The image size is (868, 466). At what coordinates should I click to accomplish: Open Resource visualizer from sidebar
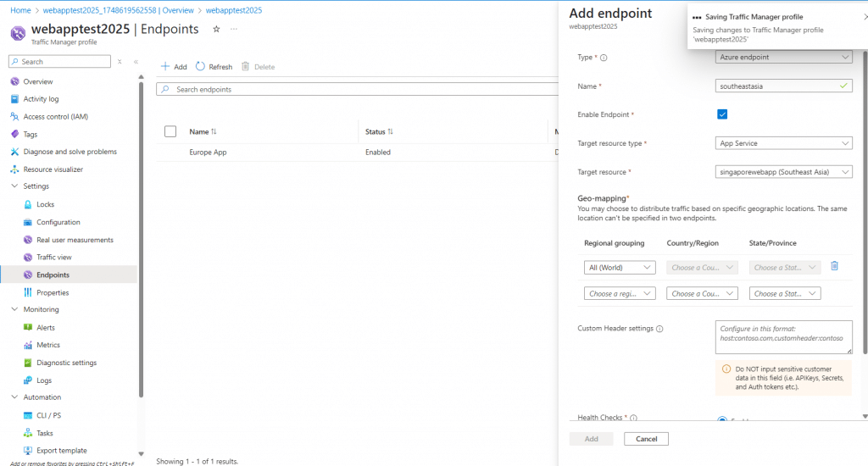[53, 169]
